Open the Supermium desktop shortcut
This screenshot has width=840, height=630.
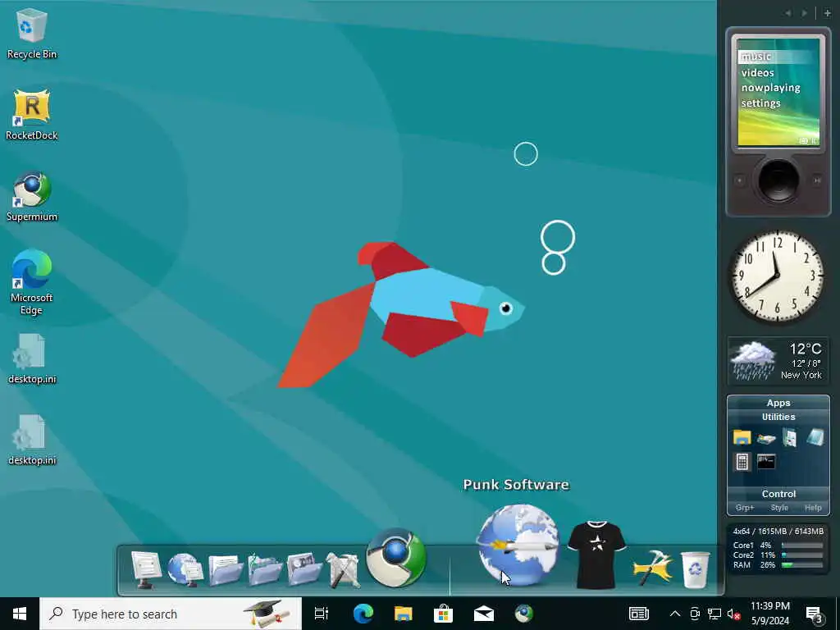(32, 196)
